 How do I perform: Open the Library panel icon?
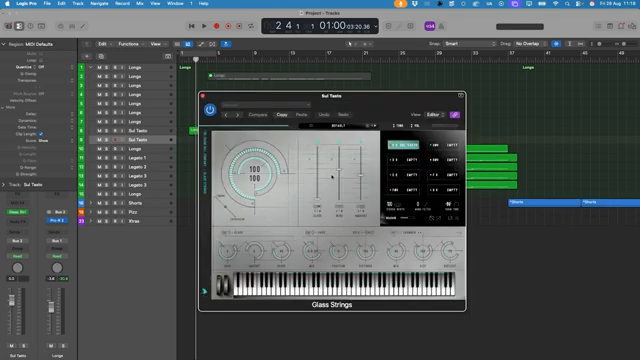coord(8,26)
